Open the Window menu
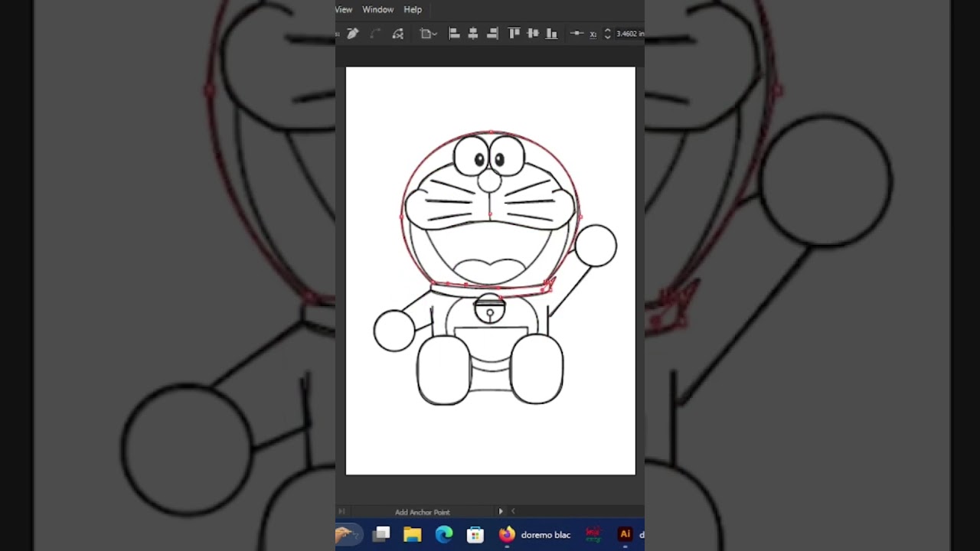This screenshot has height=551, width=980. point(377,9)
